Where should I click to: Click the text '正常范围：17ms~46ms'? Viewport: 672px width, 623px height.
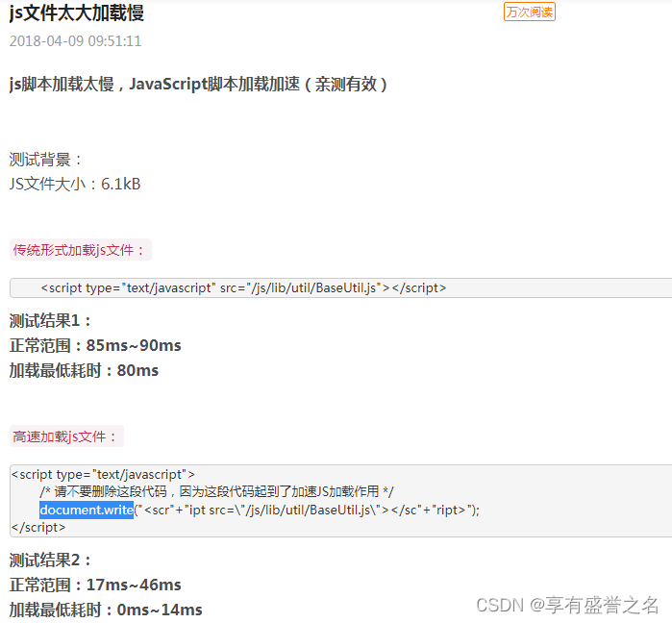point(95,585)
